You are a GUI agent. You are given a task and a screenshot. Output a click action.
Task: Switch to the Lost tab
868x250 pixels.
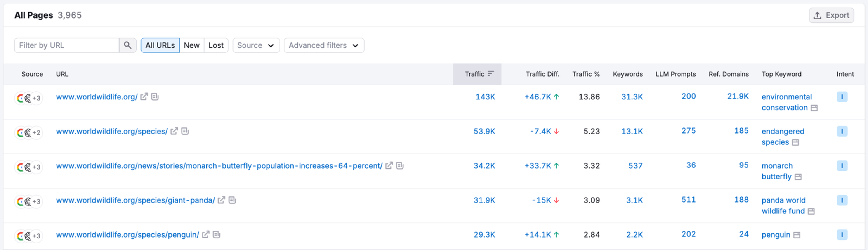(216, 45)
